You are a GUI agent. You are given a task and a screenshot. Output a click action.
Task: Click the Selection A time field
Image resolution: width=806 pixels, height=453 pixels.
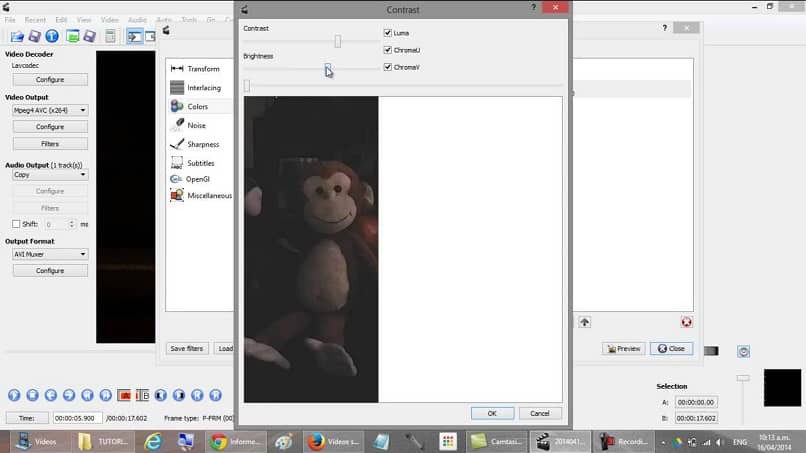[695, 402]
